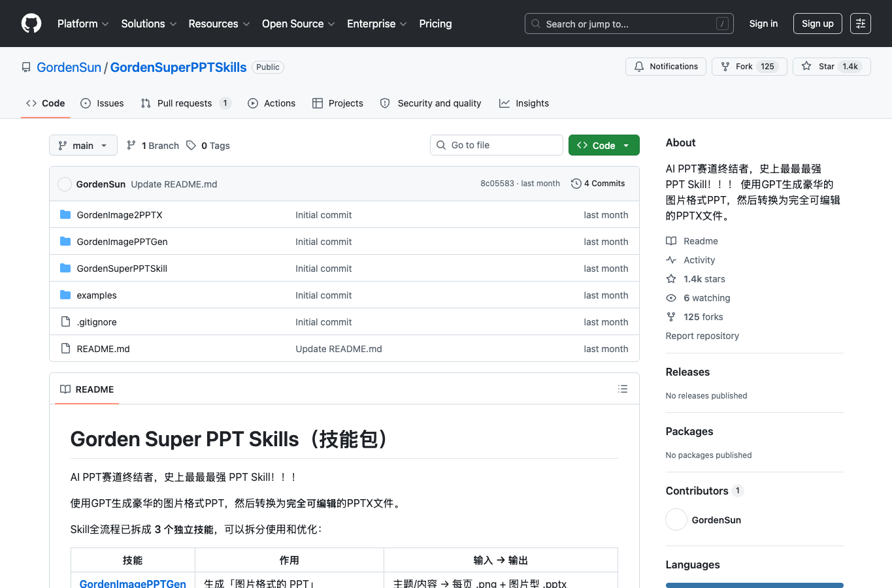Click the Readme book icon in About
The image size is (892, 588).
671,241
